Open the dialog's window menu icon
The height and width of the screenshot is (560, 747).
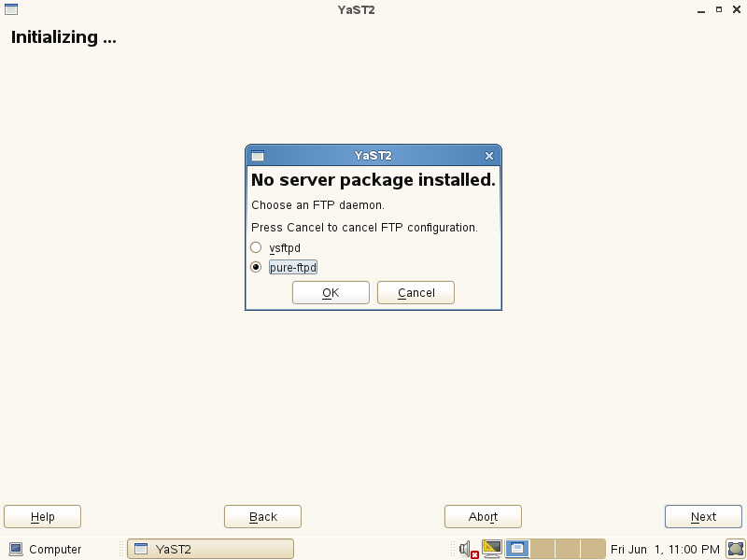(x=258, y=156)
